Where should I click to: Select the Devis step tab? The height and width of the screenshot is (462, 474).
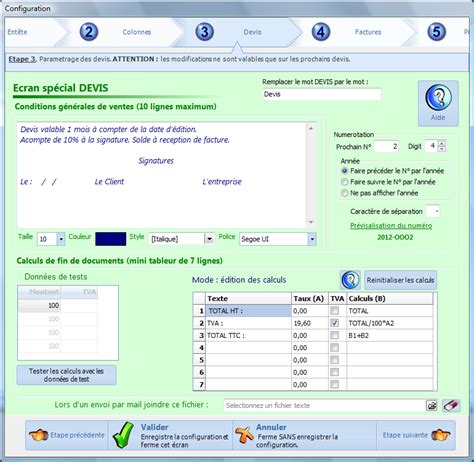(252, 32)
